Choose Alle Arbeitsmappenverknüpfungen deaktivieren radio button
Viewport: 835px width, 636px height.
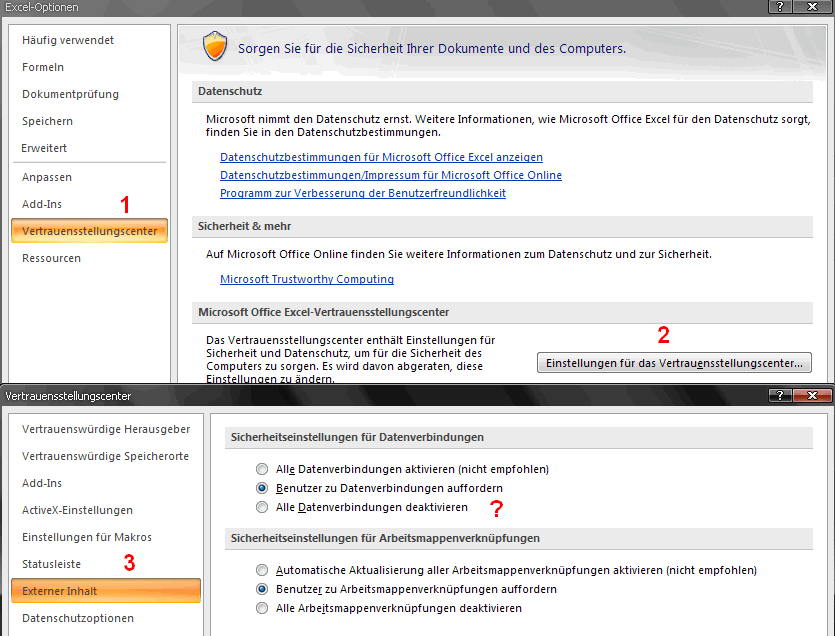261,608
